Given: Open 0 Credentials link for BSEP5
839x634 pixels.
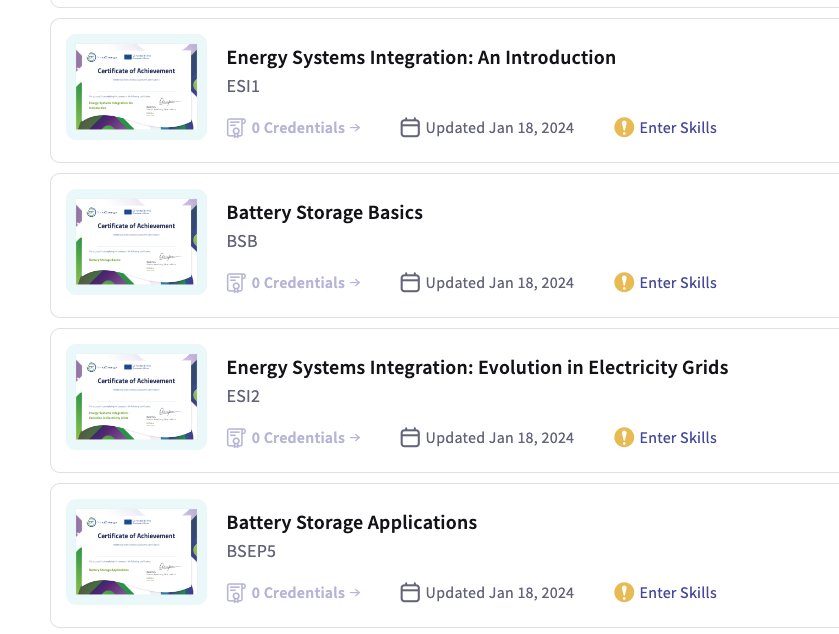Looking at the screenshot, I should pos(306,593).
